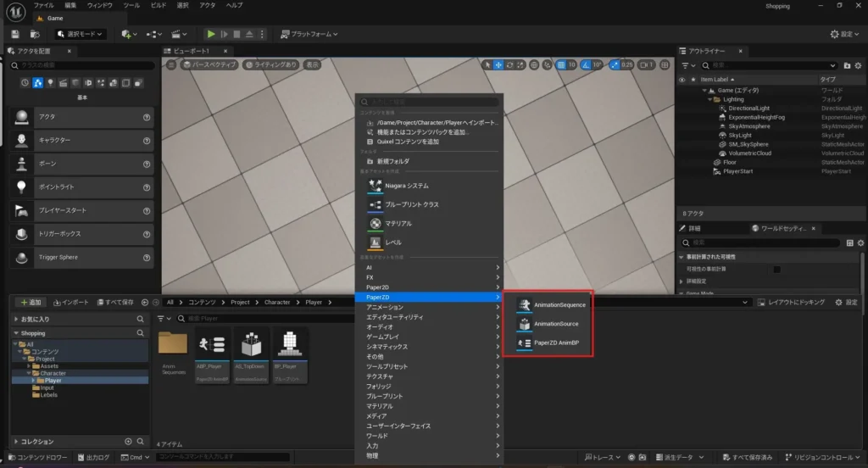Select AnimationSource in PaperZD submenu
The image size is (868, 468).
pos(548,324)
